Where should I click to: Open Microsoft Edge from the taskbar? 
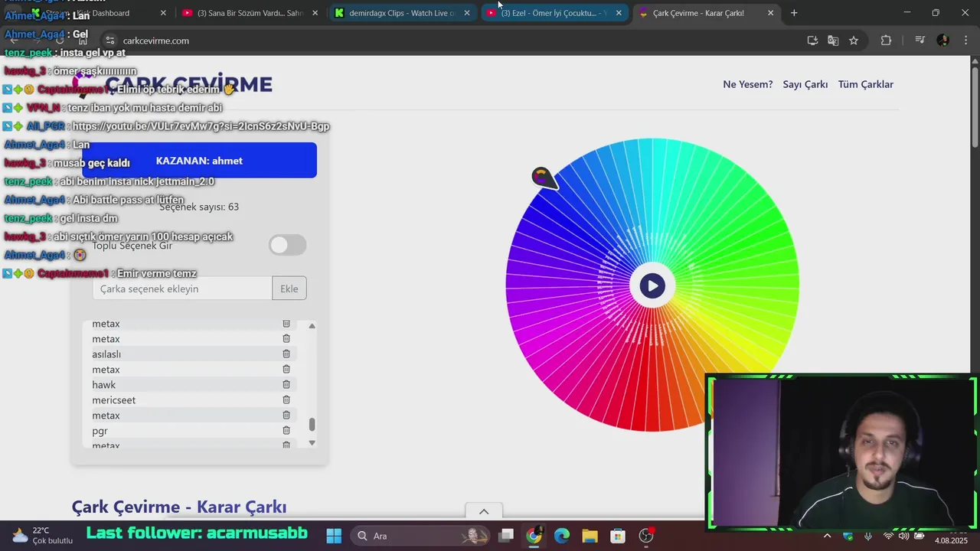(562, 536)
